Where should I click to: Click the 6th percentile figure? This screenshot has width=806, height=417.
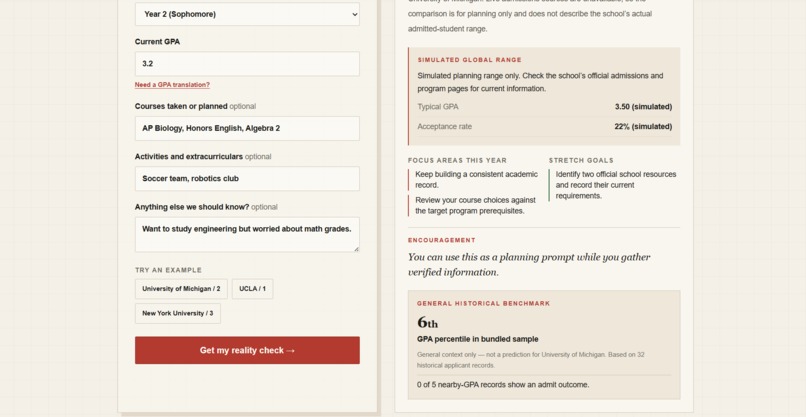point(427,322)
